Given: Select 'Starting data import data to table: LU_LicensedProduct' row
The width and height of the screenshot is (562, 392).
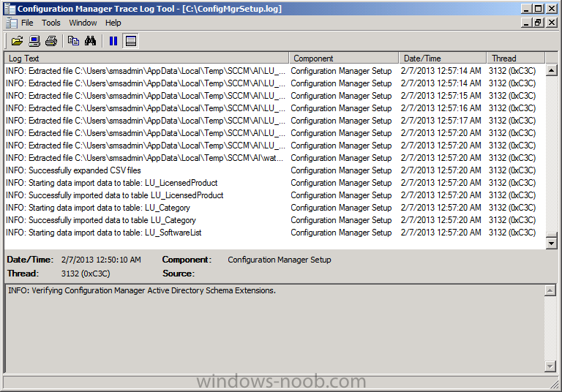Looking at the screenshot, I should [x=274, y=183].
